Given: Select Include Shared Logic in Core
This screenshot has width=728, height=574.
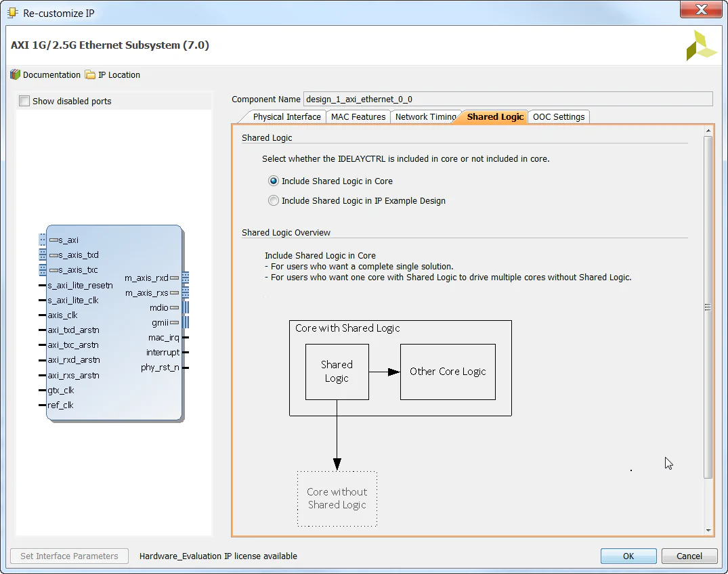Looking at the screenshot, I should (274, 181).
